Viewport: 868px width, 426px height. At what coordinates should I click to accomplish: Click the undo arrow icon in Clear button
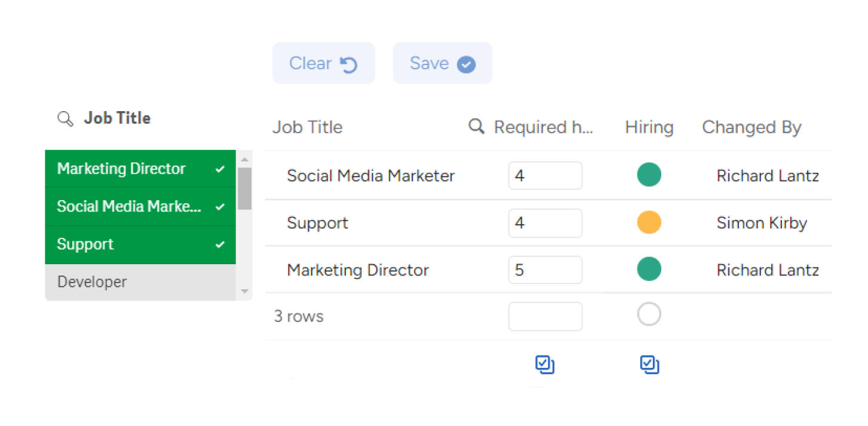point(348,64)
